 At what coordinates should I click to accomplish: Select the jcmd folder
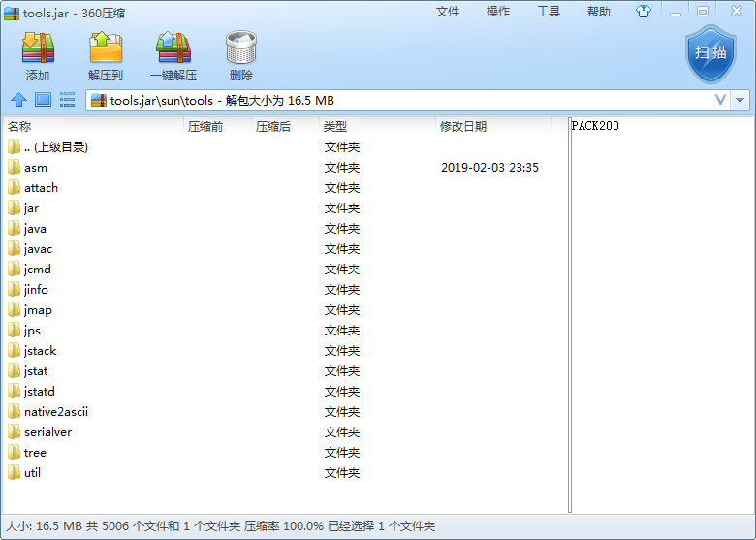[284, 270]
